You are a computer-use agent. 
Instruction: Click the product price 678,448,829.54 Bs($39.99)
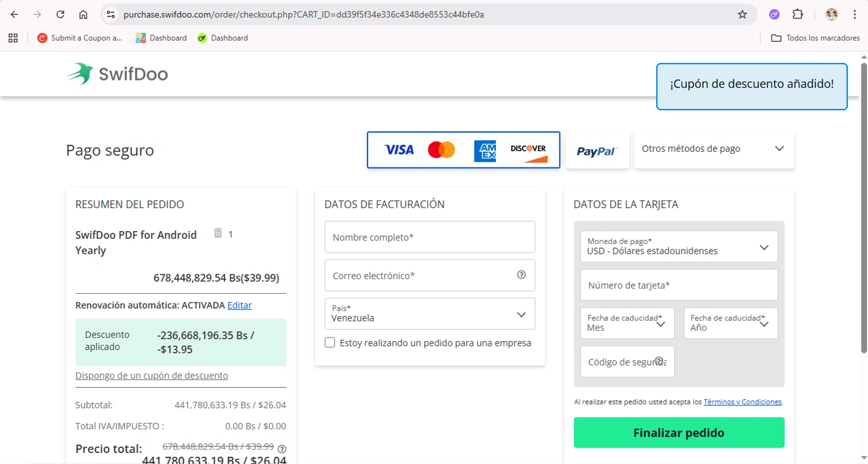216,277
